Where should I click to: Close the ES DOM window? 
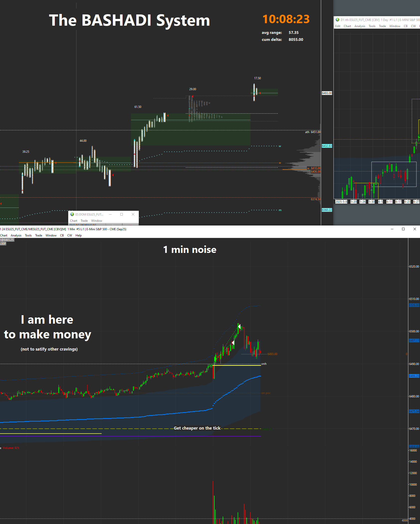click(x=133, y=214)
